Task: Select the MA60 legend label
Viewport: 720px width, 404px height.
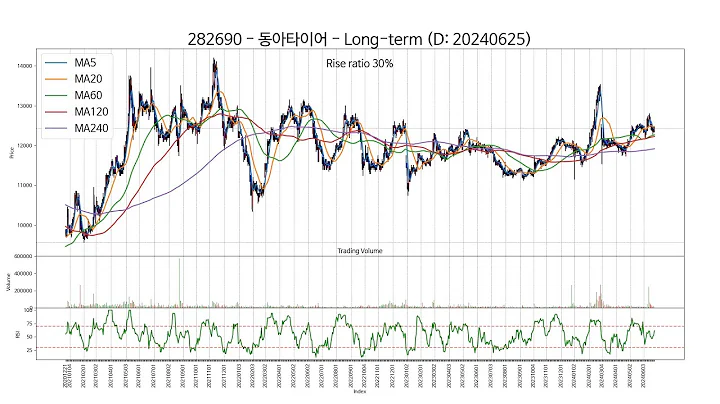Action: (88, 95)
